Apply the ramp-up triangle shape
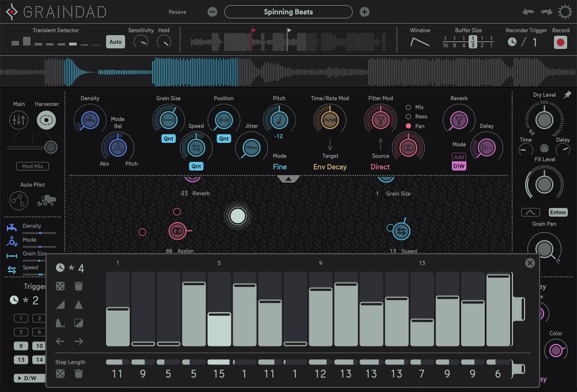Image resolution: width=577 pixels, height=392 pixels. click(x=61, y=304)
